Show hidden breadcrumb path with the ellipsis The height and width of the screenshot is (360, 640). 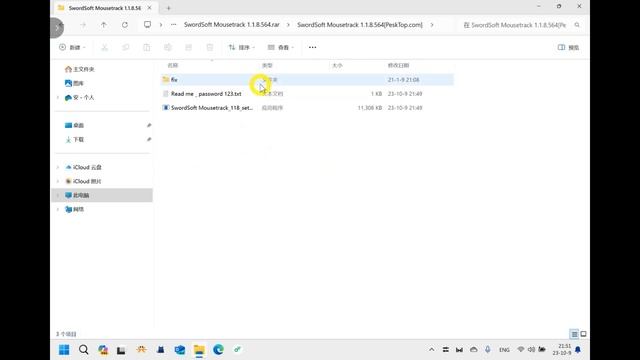point(173,25)
